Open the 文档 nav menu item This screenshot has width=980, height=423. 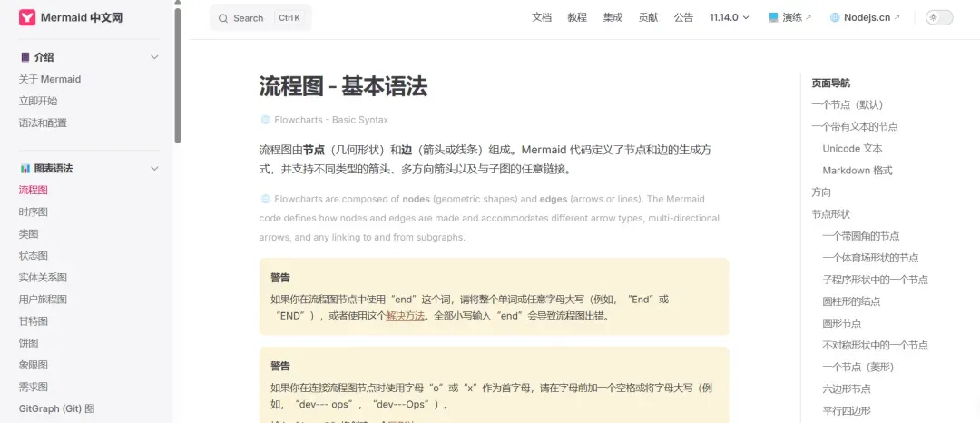tap(541, 17)
